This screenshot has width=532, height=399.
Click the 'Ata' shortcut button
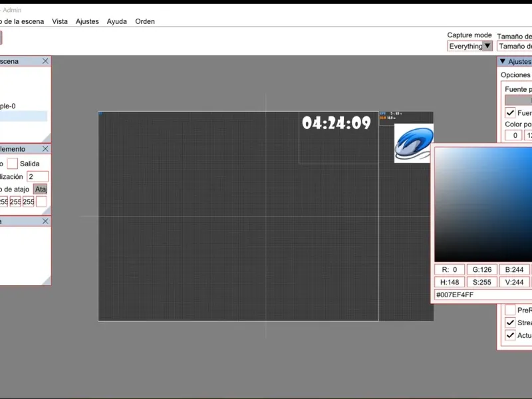[41, 190]
